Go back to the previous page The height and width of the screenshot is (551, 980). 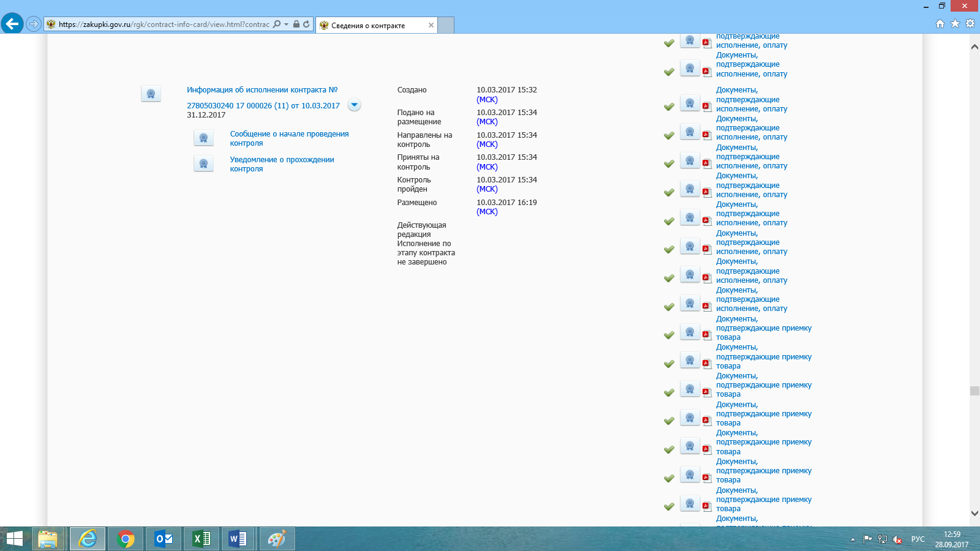(12, 24)
